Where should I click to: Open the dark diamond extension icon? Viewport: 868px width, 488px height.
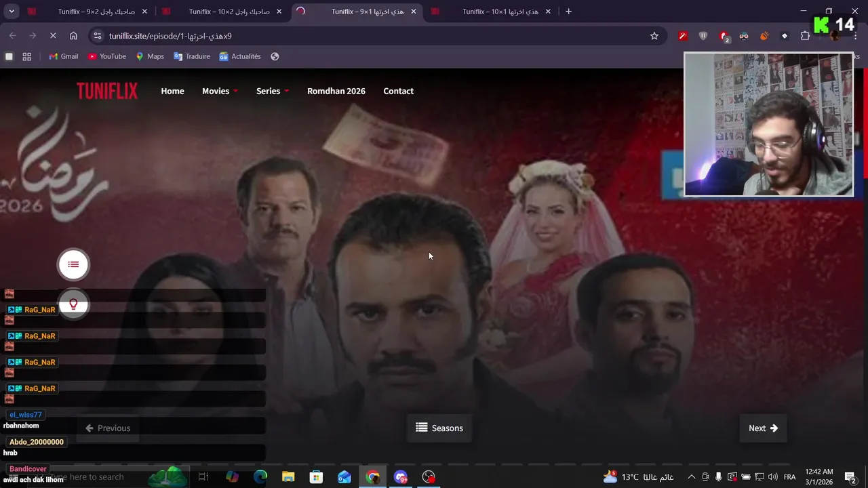(785, 36)
